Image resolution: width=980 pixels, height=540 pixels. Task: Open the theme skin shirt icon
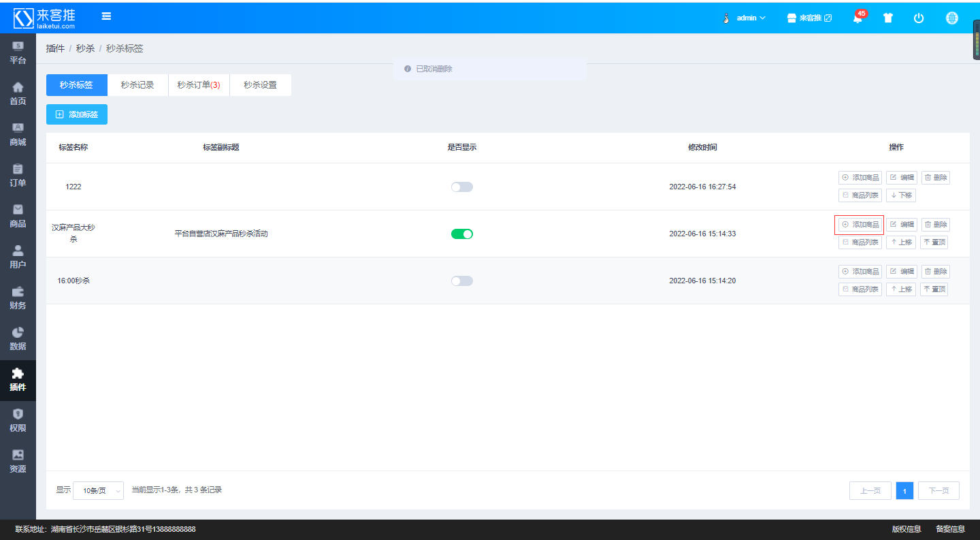(x=888, y=18)
